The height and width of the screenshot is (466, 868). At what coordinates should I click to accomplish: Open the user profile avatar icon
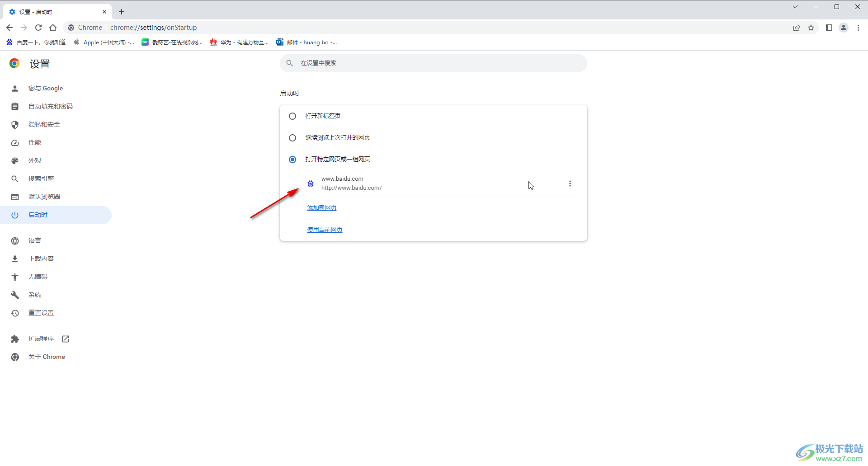tap(844, 28)
